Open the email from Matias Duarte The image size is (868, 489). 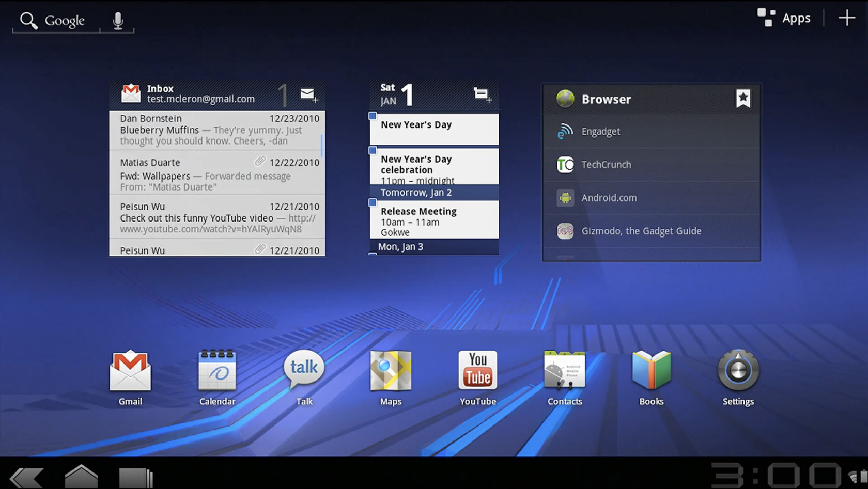coord(217,175)
